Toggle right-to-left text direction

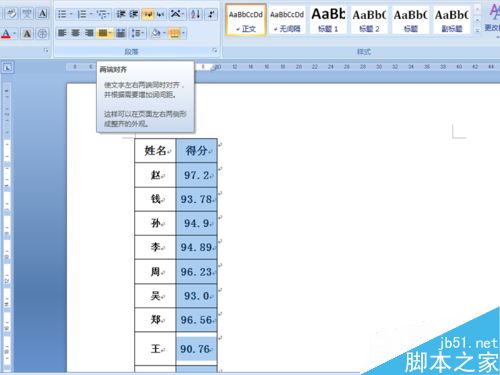coord(160,14)
